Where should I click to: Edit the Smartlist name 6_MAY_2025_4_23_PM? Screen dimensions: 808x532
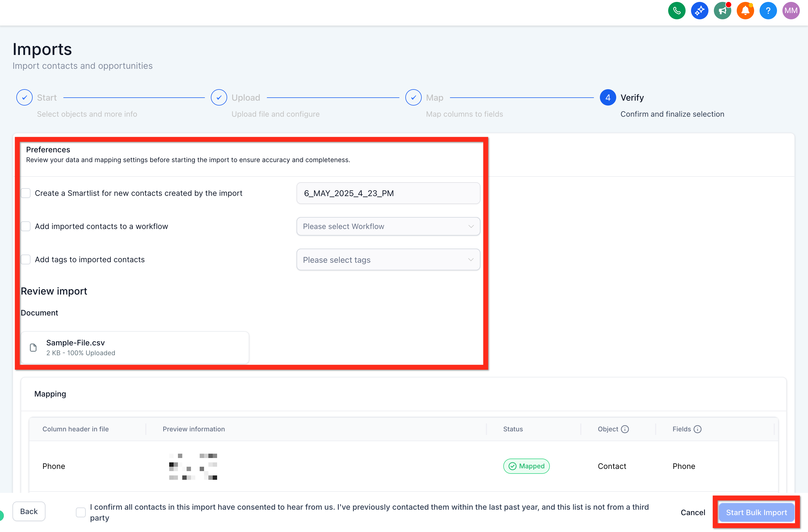coord(388,193)
